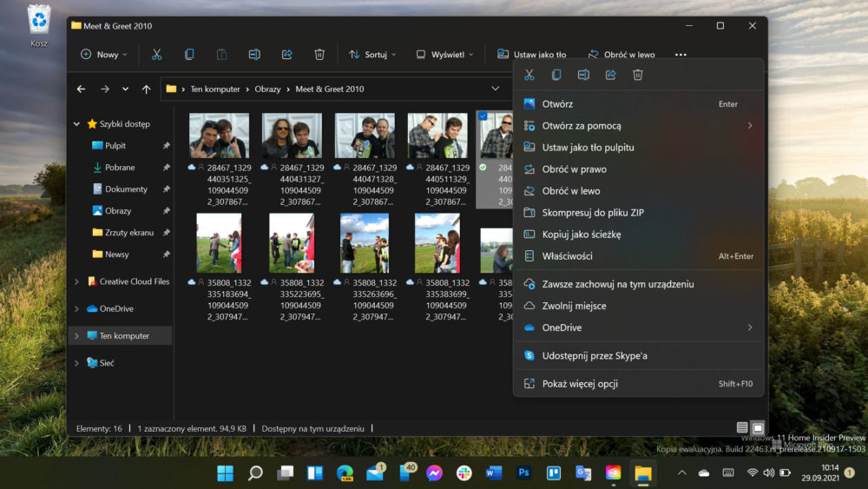This screenshot has height=489, width=868.
Task: Expand the Creative Cloud Files node
Action: tap(77, 281)
